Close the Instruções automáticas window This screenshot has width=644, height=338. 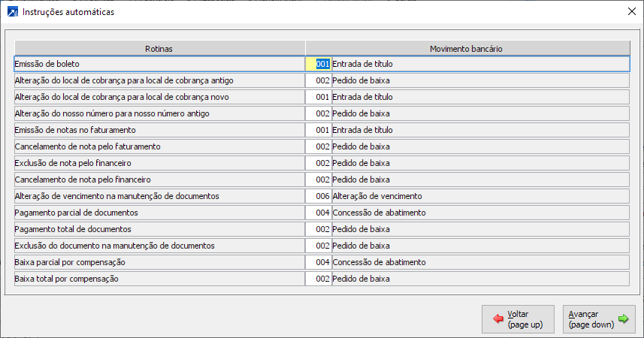pos(630,12)
